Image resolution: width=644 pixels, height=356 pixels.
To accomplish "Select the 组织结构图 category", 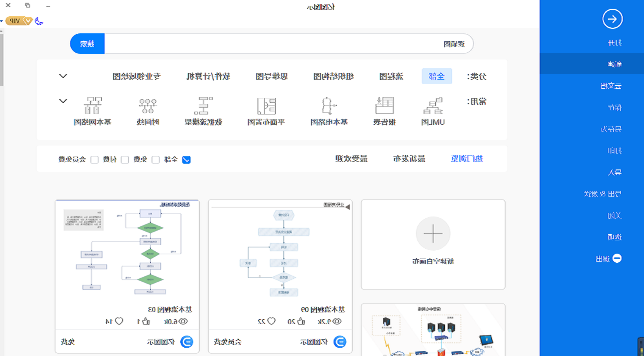I will 333,76.
